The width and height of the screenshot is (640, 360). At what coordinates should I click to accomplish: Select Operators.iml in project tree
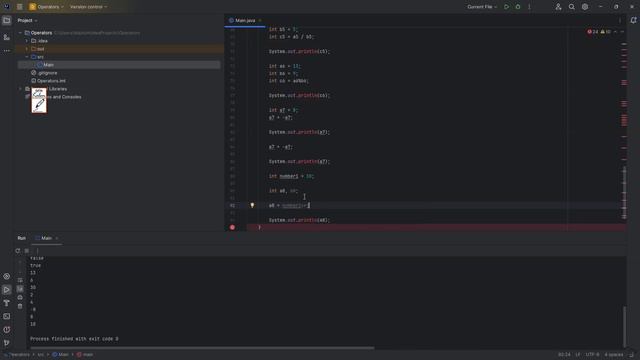point(51,81)
